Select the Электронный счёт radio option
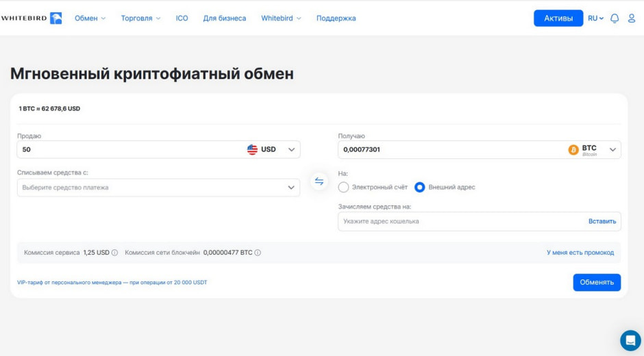 point(343,187)
